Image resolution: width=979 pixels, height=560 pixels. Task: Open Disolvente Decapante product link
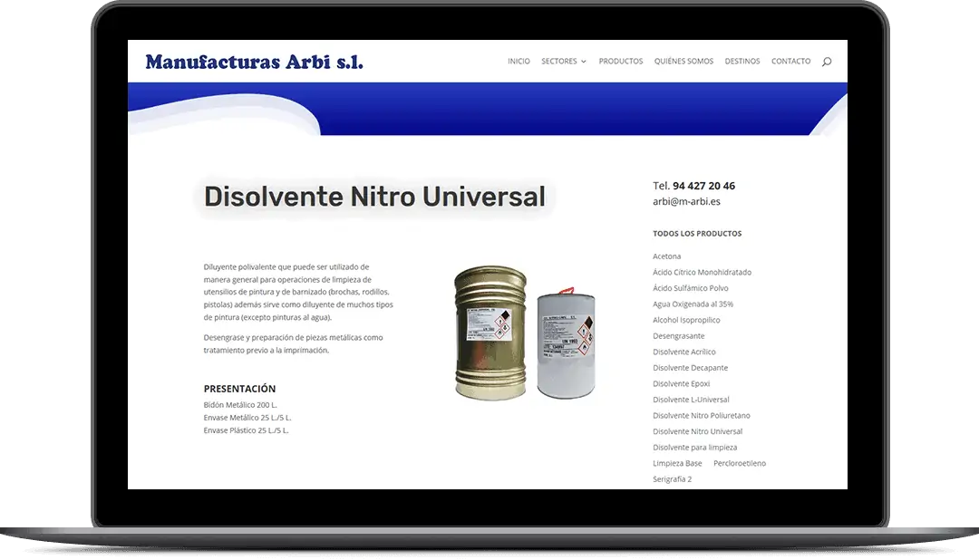tap(691, 368)
